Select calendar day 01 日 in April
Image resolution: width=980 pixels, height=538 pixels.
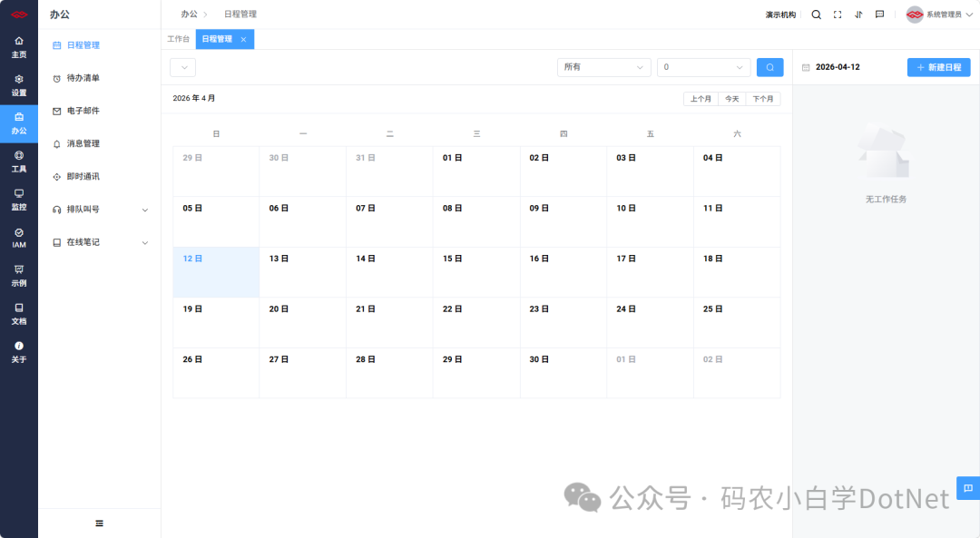[476, 171]
